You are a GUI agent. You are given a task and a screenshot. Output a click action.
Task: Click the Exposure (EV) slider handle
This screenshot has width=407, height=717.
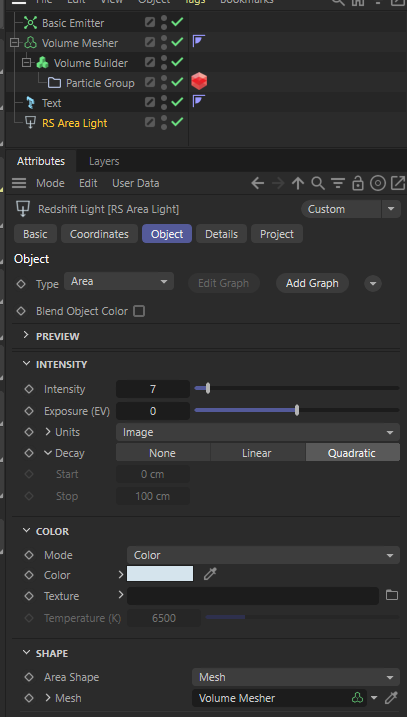tap(297, 410)
